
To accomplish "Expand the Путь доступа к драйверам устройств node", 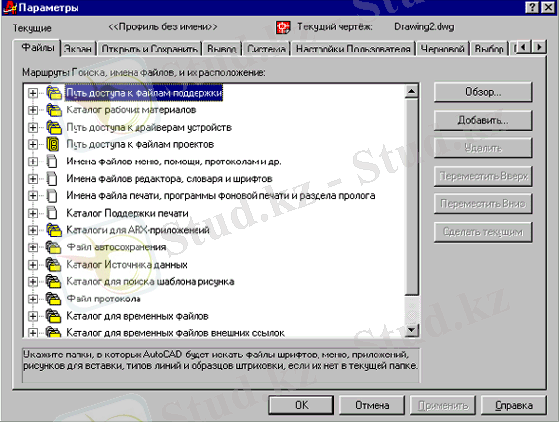I will coord(33,128).
